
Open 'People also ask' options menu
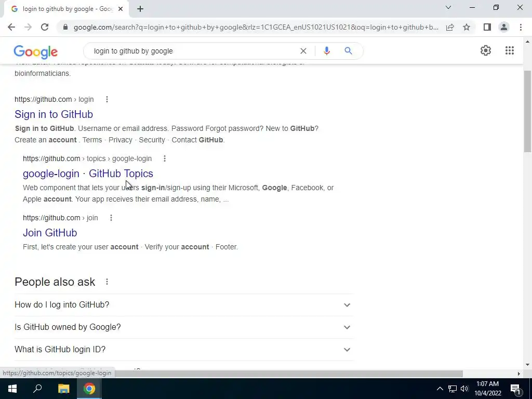point(107,282)
